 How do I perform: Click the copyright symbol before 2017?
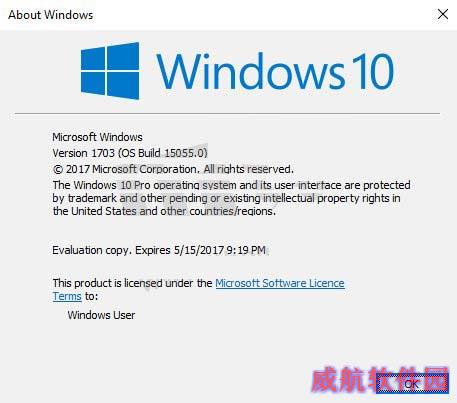click(x=58, y=169)
